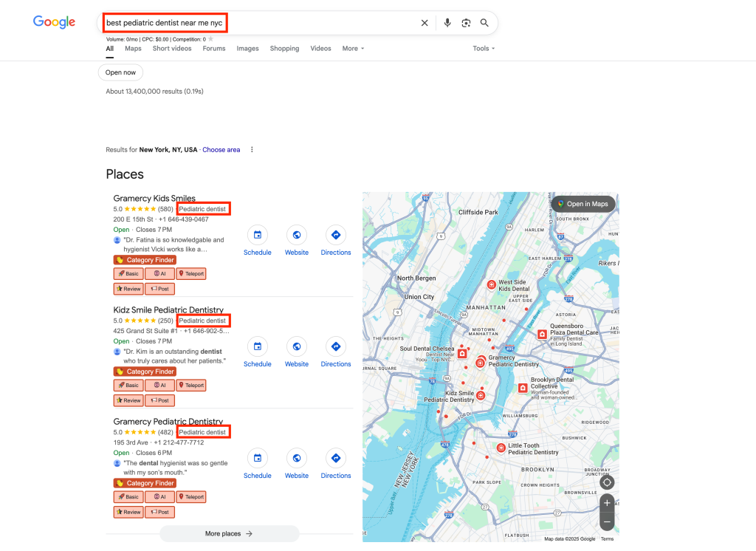Image resolution: width=756 pixels, height=551 pixels.
Task: Open in Maps button on map
Action: point(583,204)
